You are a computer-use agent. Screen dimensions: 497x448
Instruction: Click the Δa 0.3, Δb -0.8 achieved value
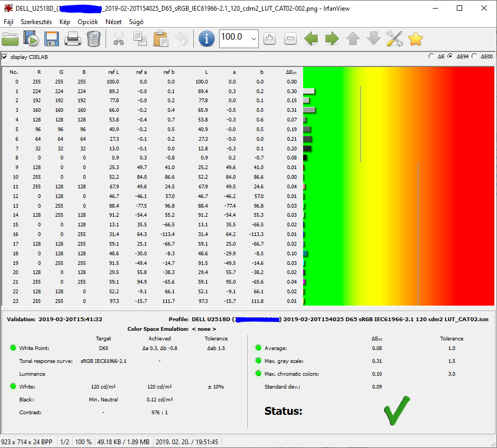pos(160,348)
